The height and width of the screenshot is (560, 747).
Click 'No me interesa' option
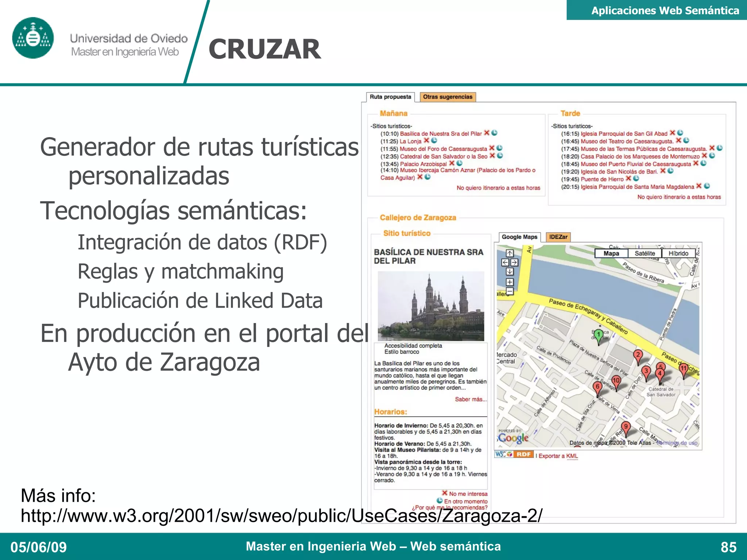point(468,494)
